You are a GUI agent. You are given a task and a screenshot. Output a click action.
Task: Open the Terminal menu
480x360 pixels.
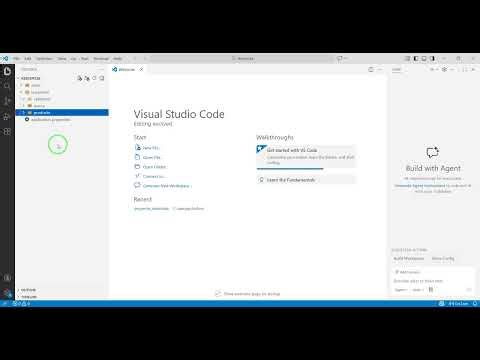(101, 58)
